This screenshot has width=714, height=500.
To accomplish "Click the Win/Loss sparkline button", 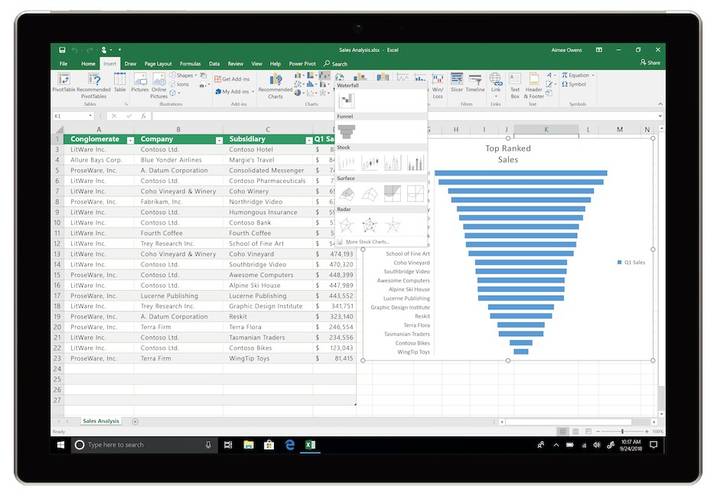I will point(438,86).
